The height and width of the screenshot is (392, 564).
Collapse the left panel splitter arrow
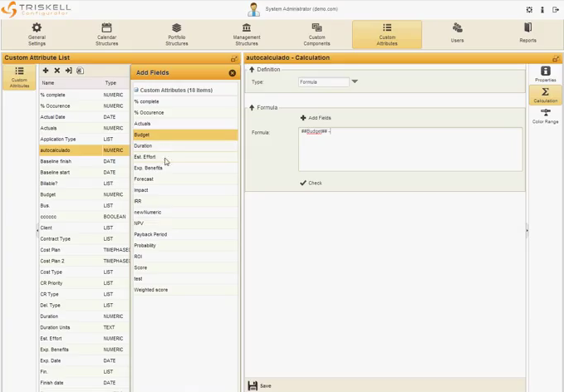(37, 230)
